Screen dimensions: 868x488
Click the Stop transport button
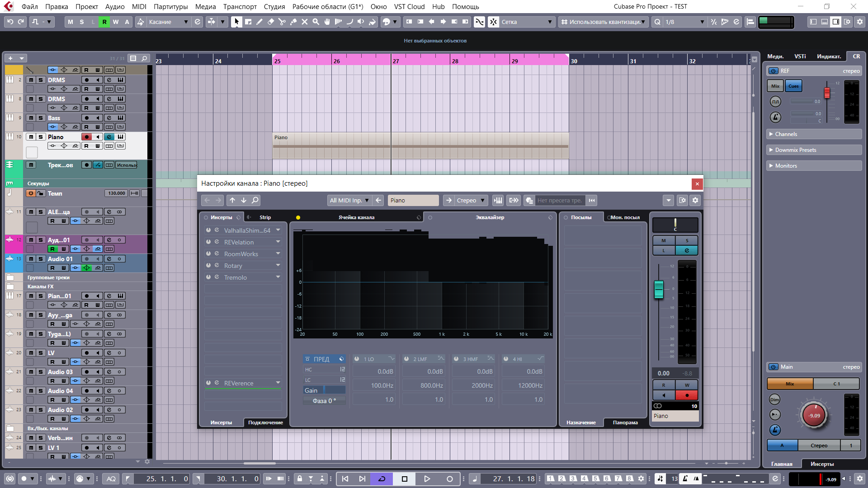[x=405, y=479]
